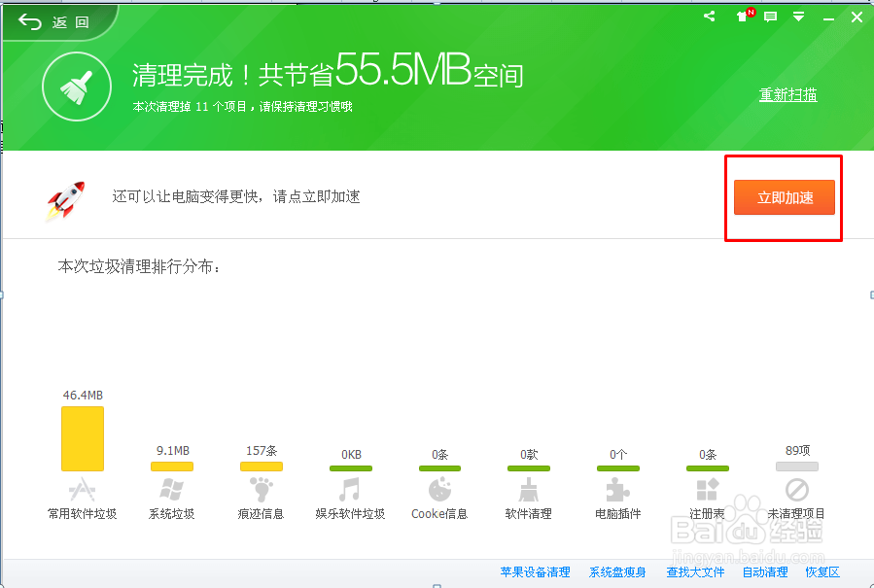Click the feedback speech-bubble icon
Image resolution: width=874 pixels, height=588 pixels.
pos(770,17)
